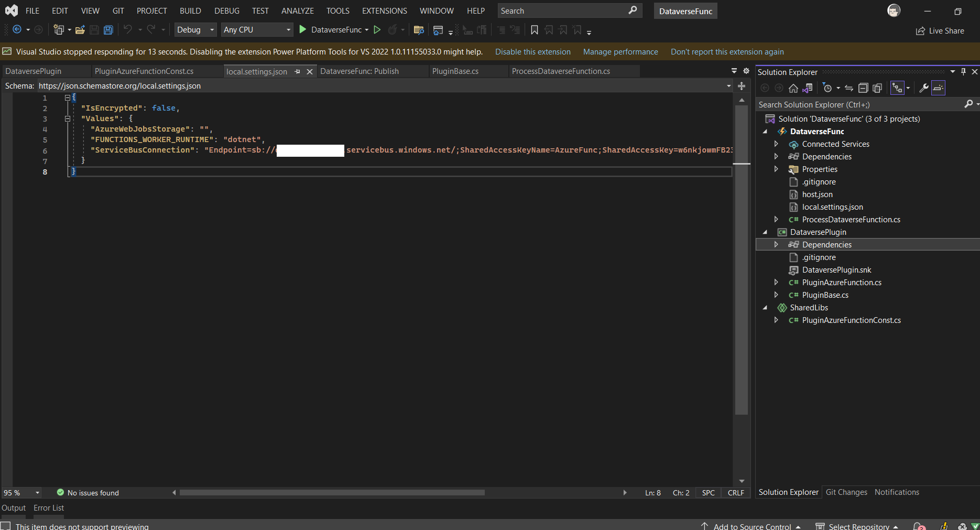Toggle Preview Selected Items button in Solution Explorer

tap(938, 88)
